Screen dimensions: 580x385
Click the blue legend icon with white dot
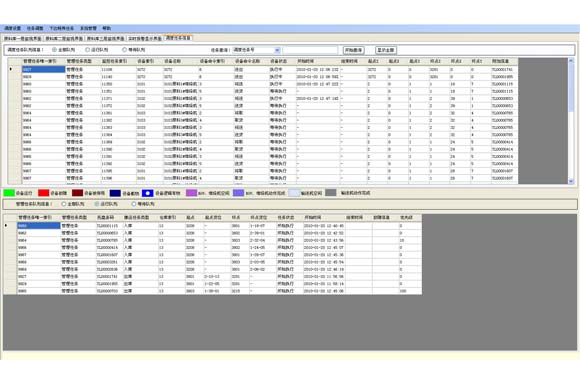pyautogui.click(x=148, y=193)
